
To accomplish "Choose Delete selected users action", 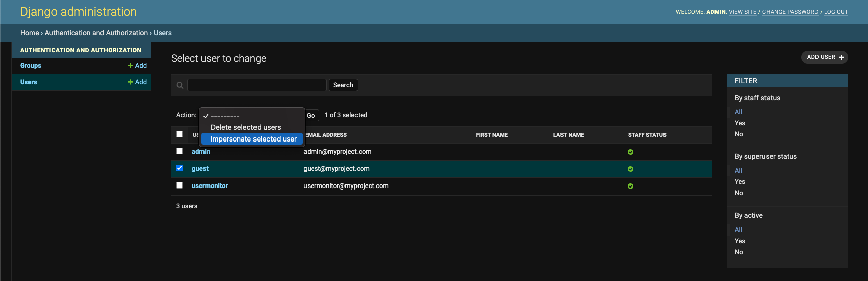I will tap(252, 127).
